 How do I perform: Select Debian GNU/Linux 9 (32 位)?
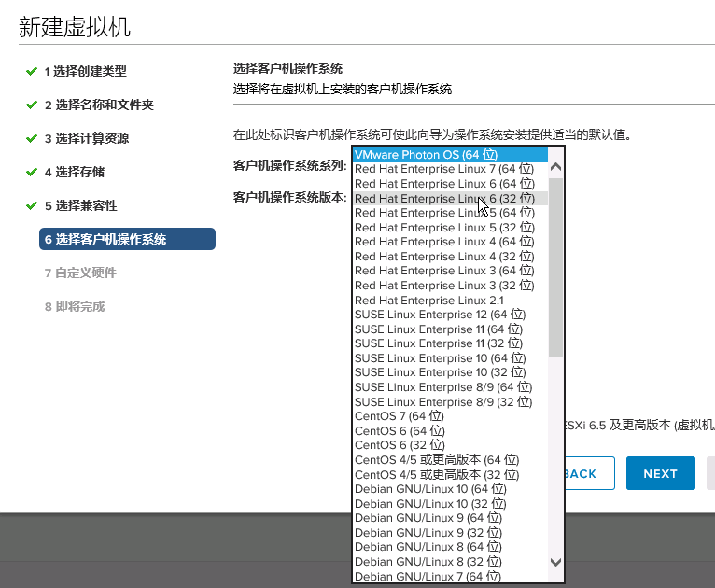pos(451,533)
